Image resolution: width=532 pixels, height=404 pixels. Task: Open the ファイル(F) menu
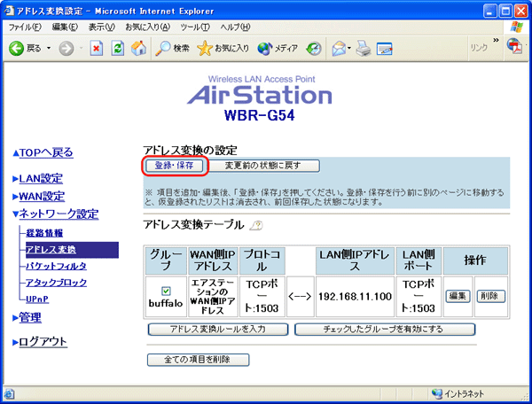[x=25, y=27]
